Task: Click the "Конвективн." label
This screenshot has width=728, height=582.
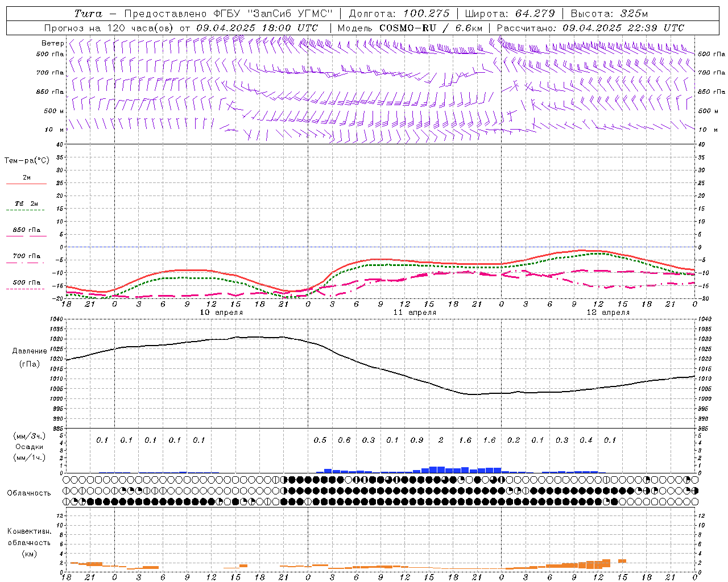Action: click(x=30, y=531)
